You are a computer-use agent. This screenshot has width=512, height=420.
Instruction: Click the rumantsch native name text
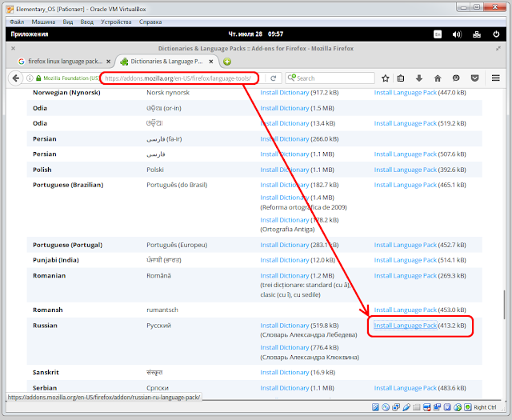tap(162, 310)
